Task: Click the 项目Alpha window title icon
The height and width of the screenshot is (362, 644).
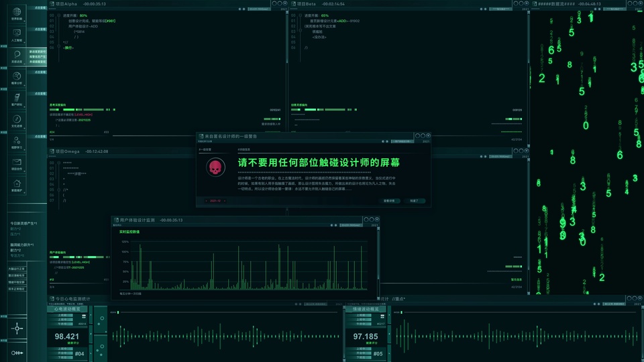Action: click(52, 4)
